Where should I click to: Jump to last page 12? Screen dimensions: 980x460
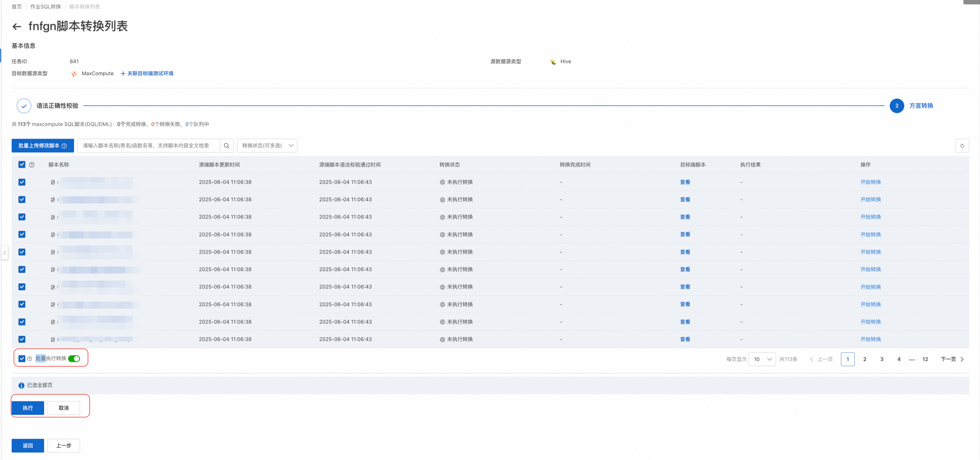[925, 359]
